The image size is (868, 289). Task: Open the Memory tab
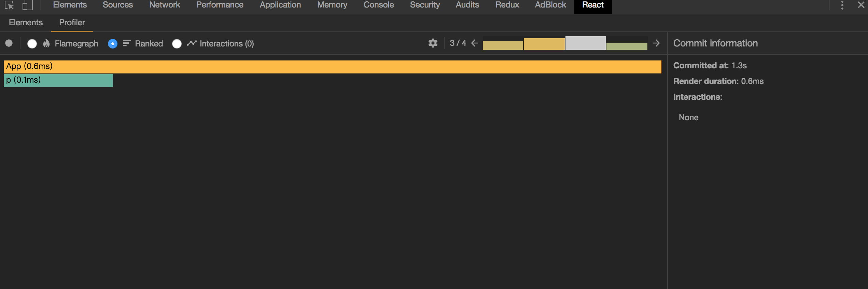click(332, 5)
